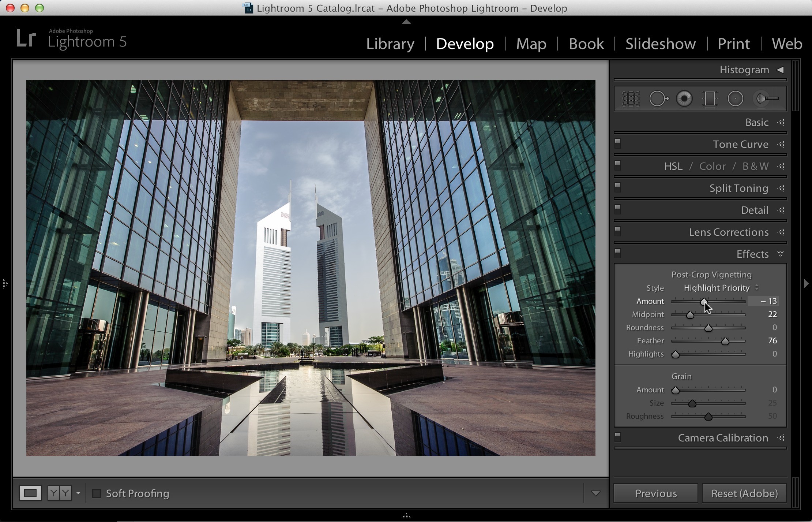Screen dimensions: 812x522
Task: Switch HSL panel to Color mode
Action: coord(712,166)
